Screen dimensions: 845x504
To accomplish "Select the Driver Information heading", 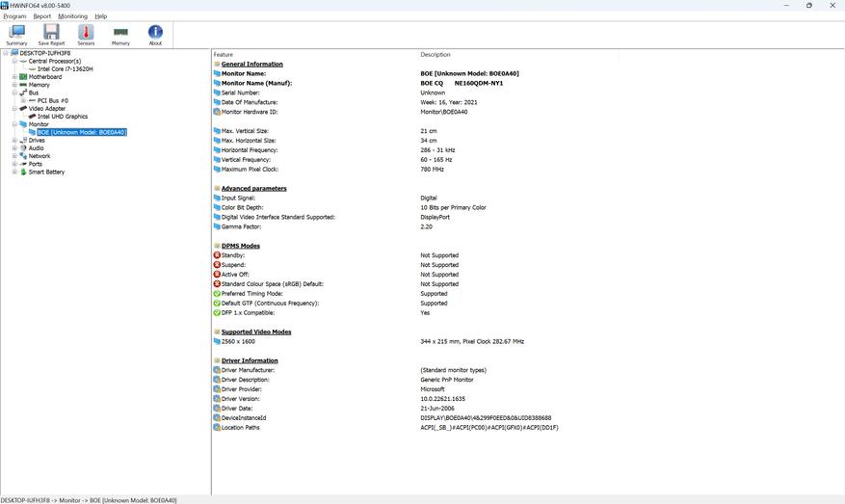I will pyautogui.click(x=250, y=360).
